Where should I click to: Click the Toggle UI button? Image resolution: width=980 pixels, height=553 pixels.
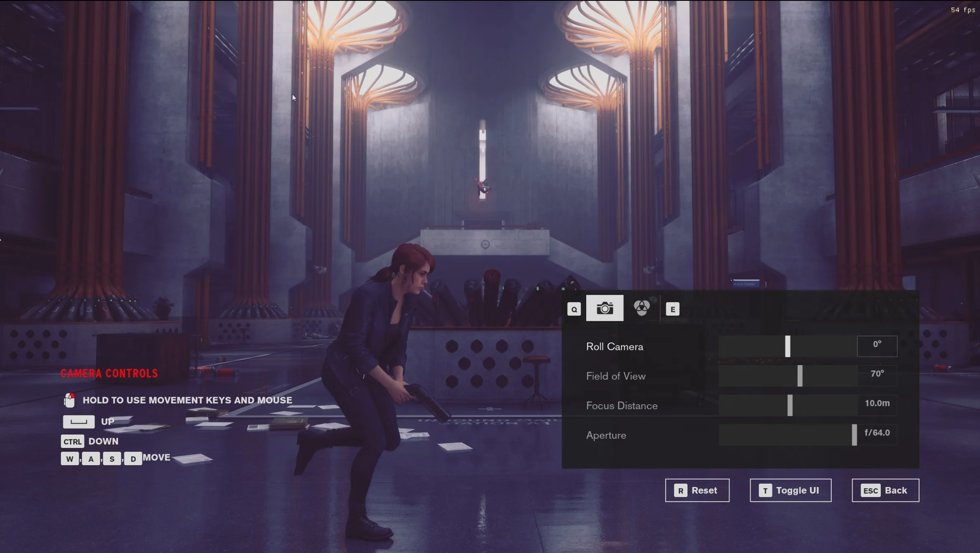tap(790, 490)
